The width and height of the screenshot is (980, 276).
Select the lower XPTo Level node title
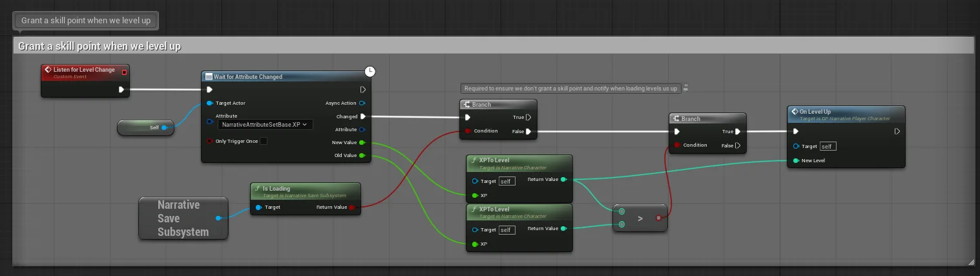pos(494,209)
